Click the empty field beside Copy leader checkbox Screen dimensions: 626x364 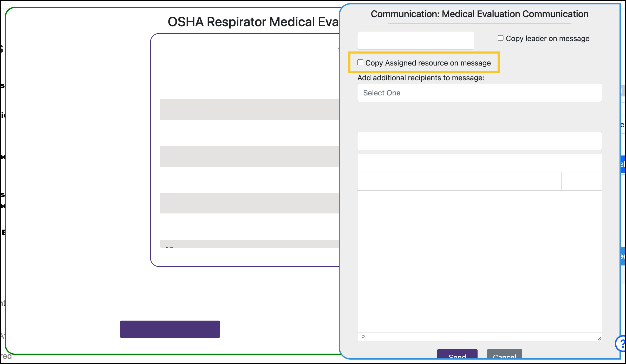(x=415, y=40)
